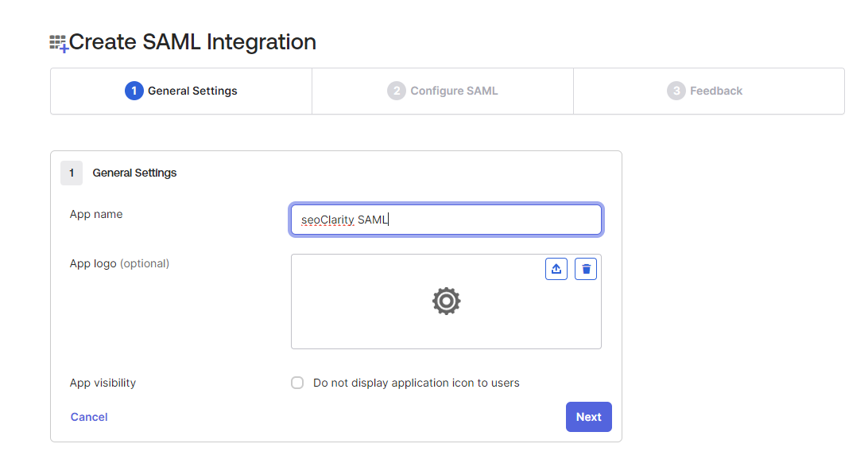868x467 pixels.
Task: Select the General Settings step label
Action: point(192,91)
